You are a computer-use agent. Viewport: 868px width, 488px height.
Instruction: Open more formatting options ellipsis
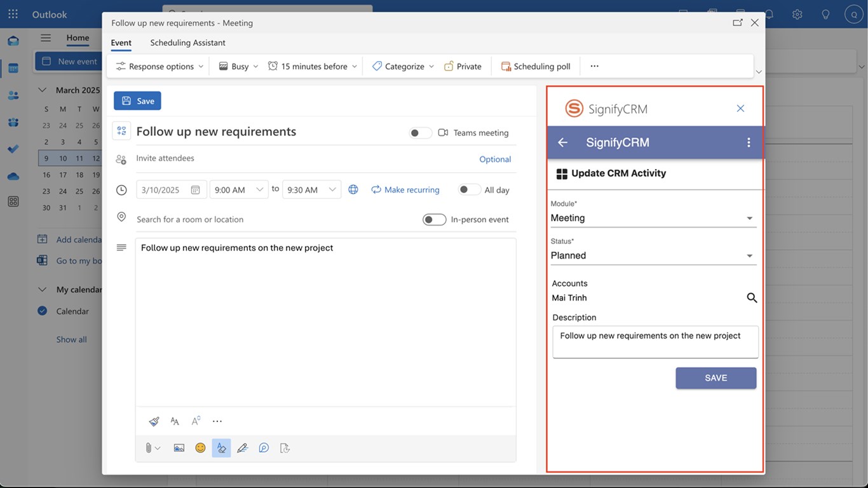pyautogui.click(x=217, y=421)
